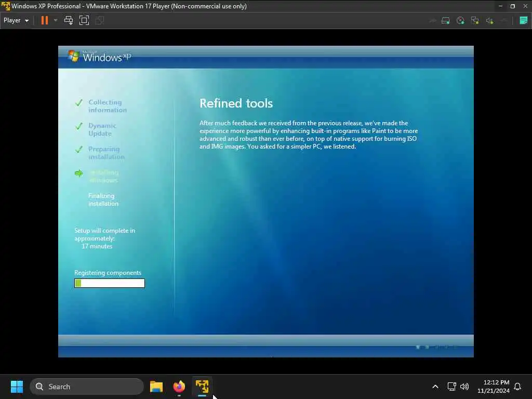Restore down the VMware Player window
This screenshot has height=399, width=532.
(513, 6)
